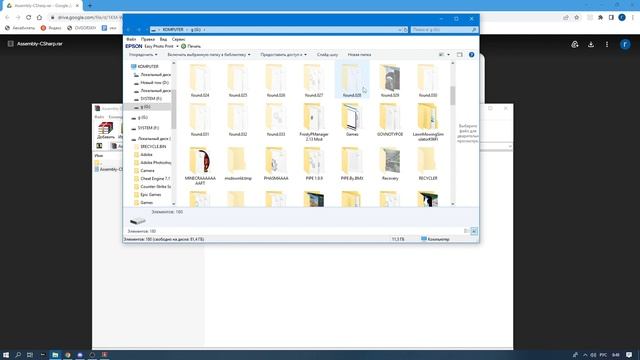Select the Found.033 folder
Viewport: 640px width, 360px height.
tap(276, 120)
